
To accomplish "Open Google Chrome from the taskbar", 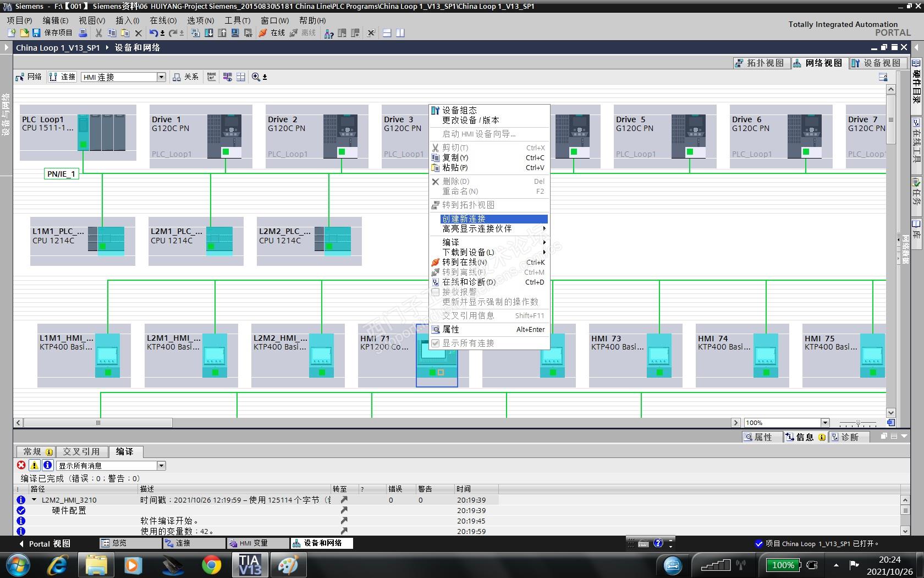I will (211, 565).
